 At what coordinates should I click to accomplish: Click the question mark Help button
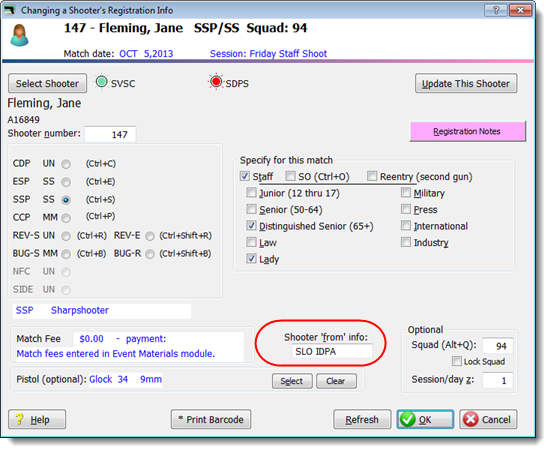coord(37,419)
